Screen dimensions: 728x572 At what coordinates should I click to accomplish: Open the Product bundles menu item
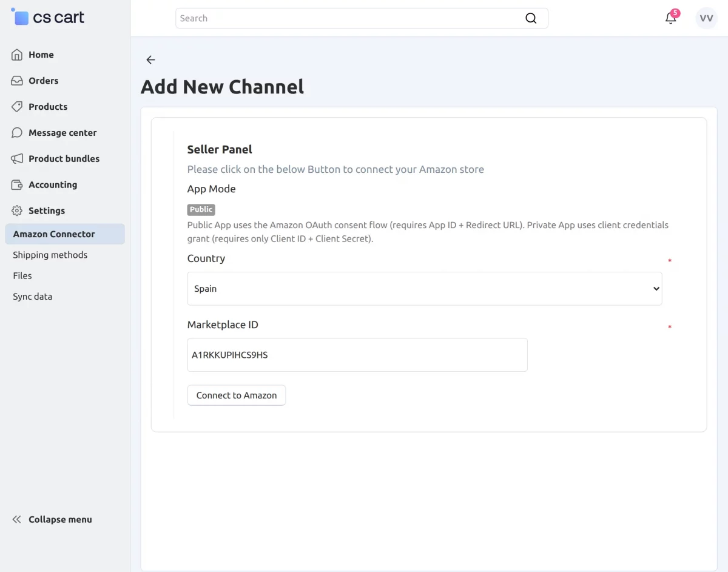point(65,159)
